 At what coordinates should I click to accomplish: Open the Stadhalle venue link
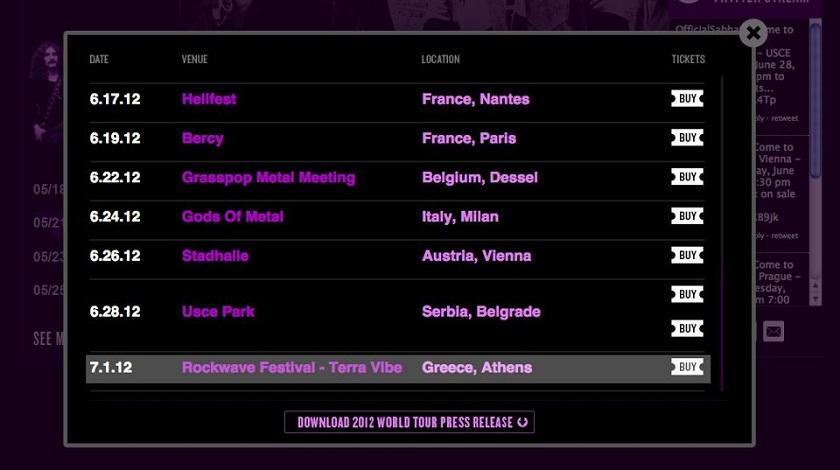pyautogui.click(x=215, y=255)
